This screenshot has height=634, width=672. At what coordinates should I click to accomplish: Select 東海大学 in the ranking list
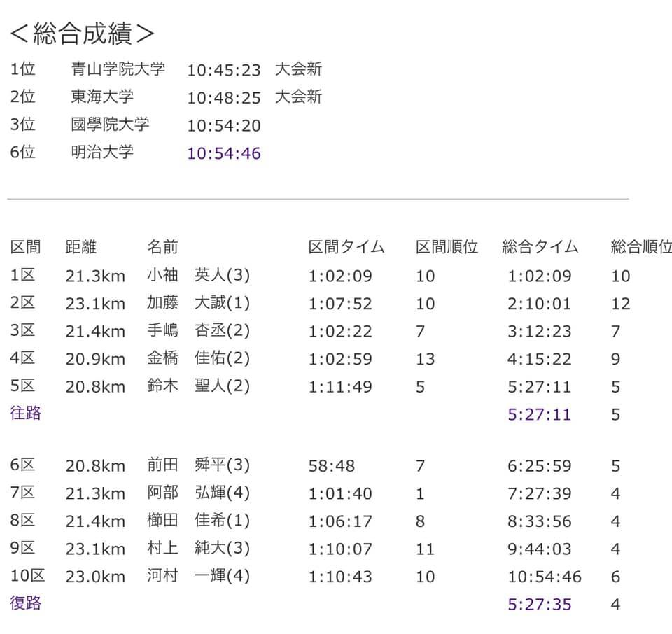click(102, 97)
